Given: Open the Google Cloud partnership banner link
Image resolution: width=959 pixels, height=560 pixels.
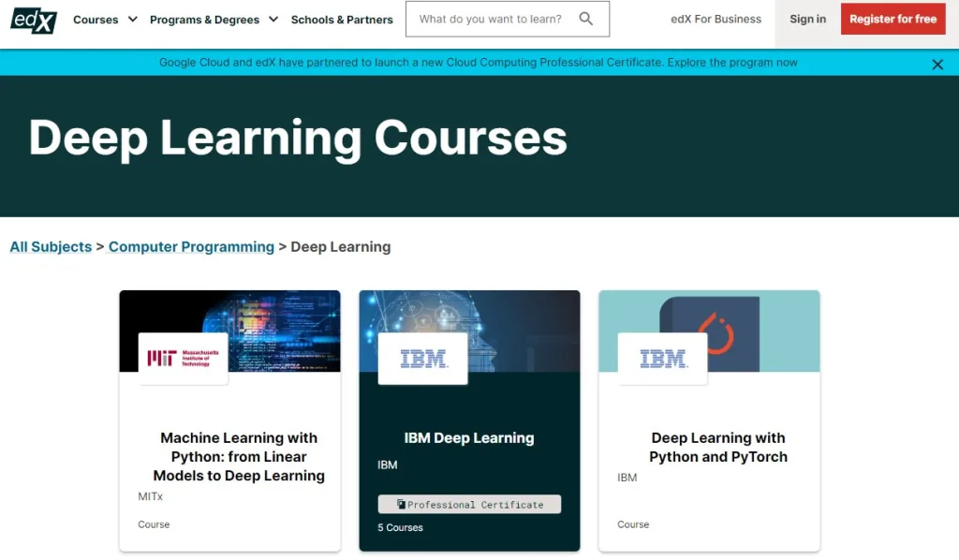Looking at the screenshot, I should click(x=479, y=63).
